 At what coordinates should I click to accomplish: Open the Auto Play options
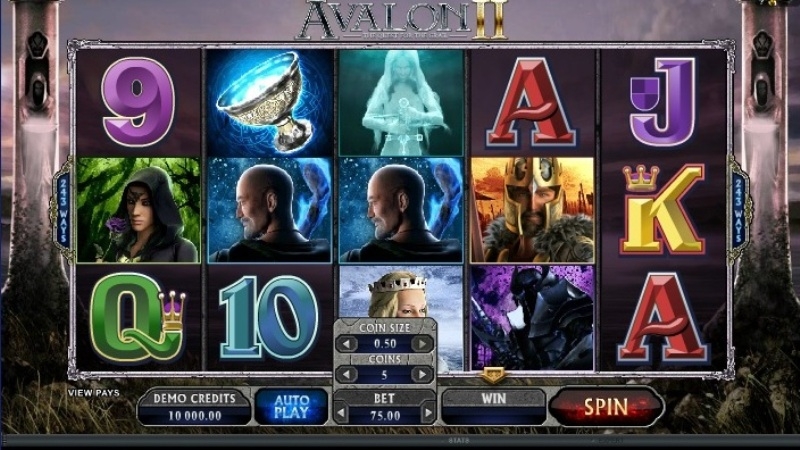(291, 407)
